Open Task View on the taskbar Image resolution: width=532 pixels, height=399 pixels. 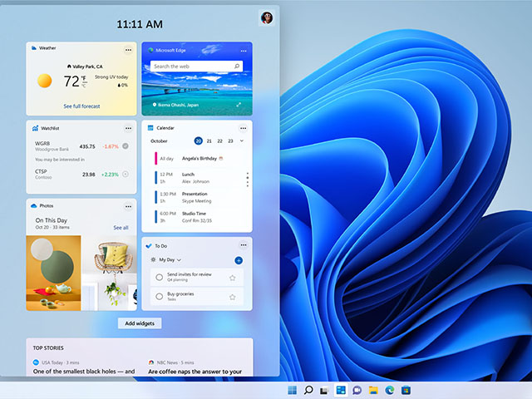(323, 390)
